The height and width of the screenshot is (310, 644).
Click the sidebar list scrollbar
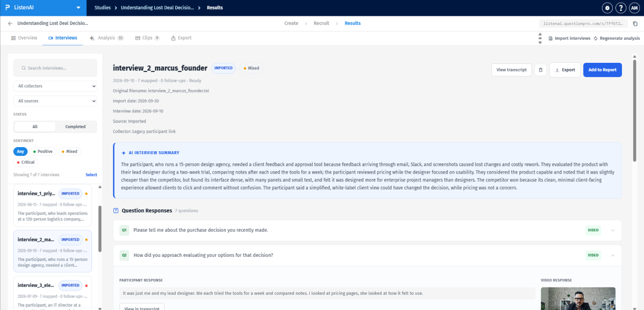(x=100, y=229)
